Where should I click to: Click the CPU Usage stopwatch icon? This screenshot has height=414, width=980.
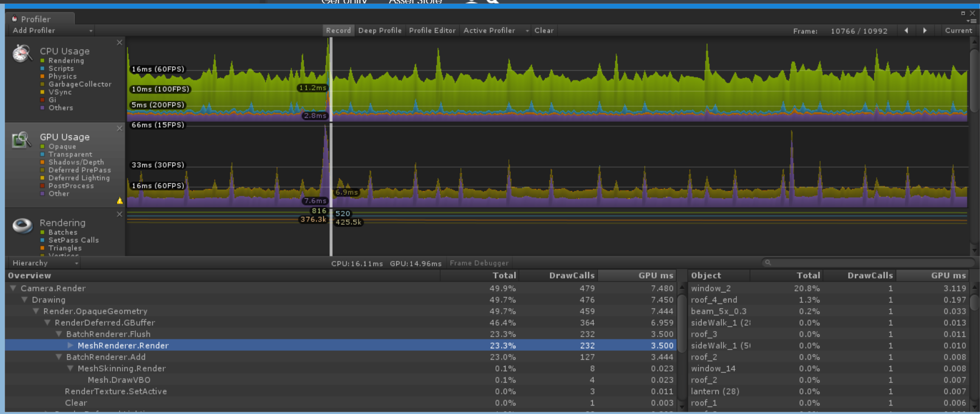tap(22, 53)
